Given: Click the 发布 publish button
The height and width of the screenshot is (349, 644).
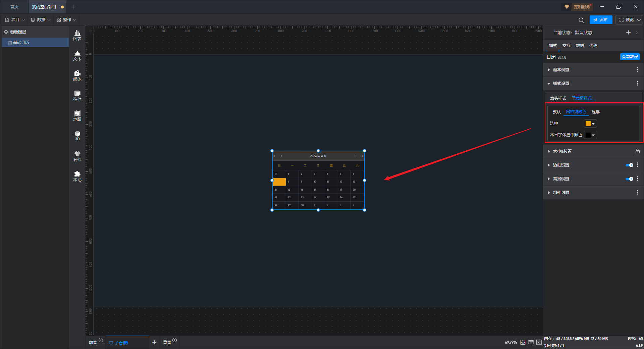Looking at the screenshot, I should (601, 20).
